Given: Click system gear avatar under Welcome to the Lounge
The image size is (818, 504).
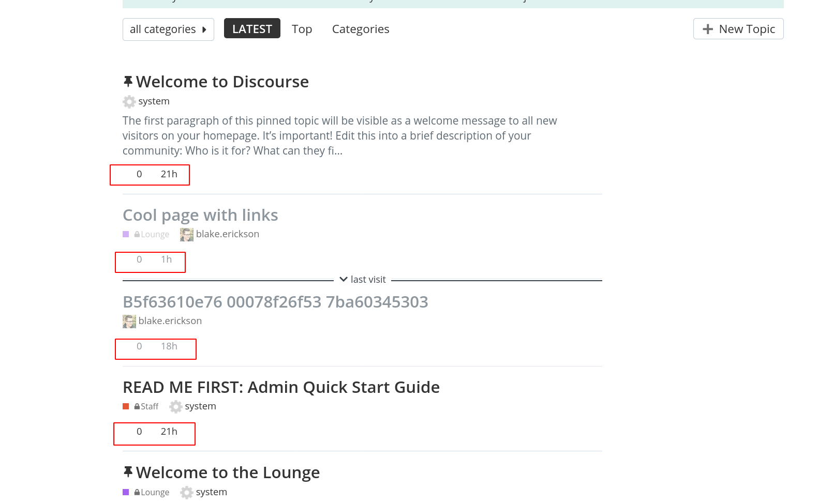Looking at the screenshot, I should pos(187,493).
